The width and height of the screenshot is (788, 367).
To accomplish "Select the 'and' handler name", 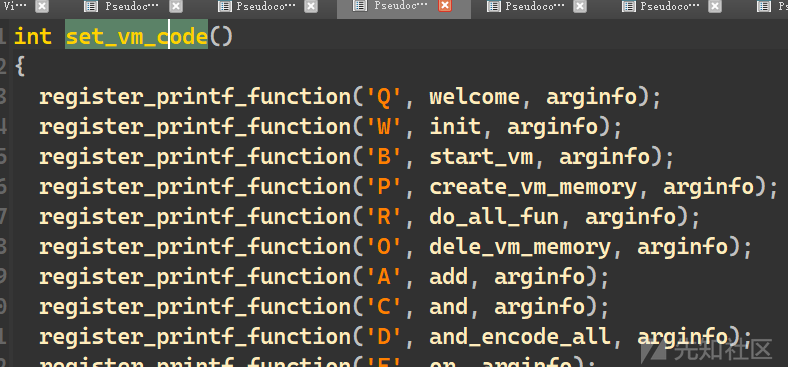I will [x=449, y=307].
